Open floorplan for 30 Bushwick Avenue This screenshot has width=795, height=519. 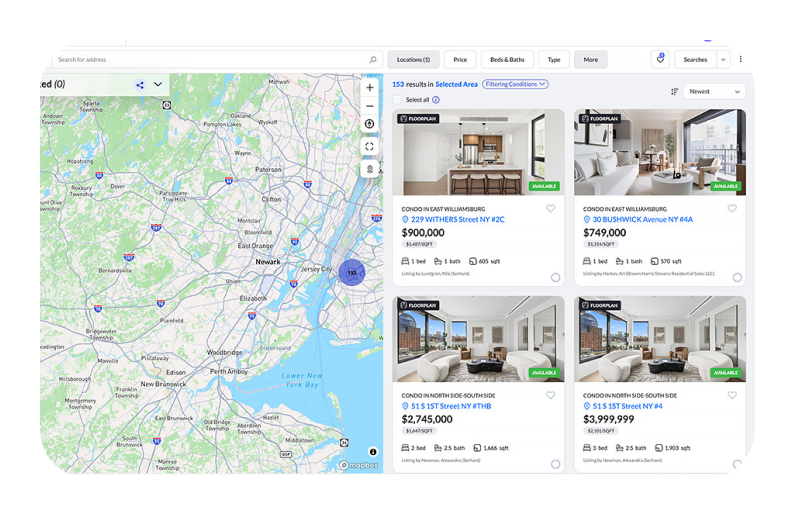click(x=600, y=119)
